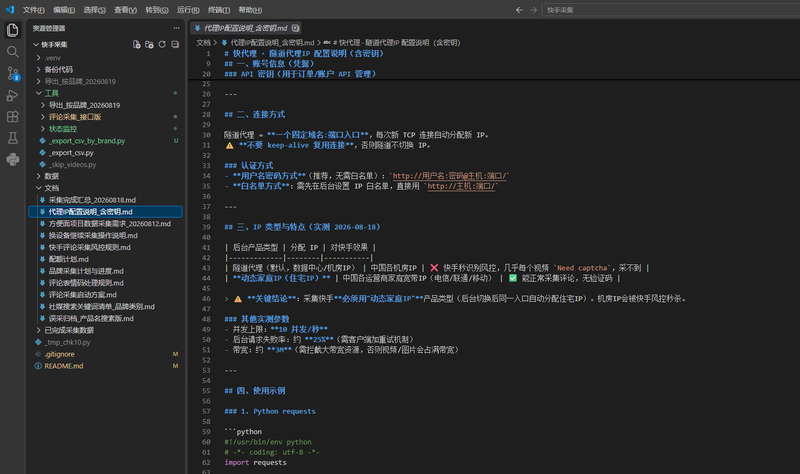Open explorer panel more actions ellipsis

(177, 28)
